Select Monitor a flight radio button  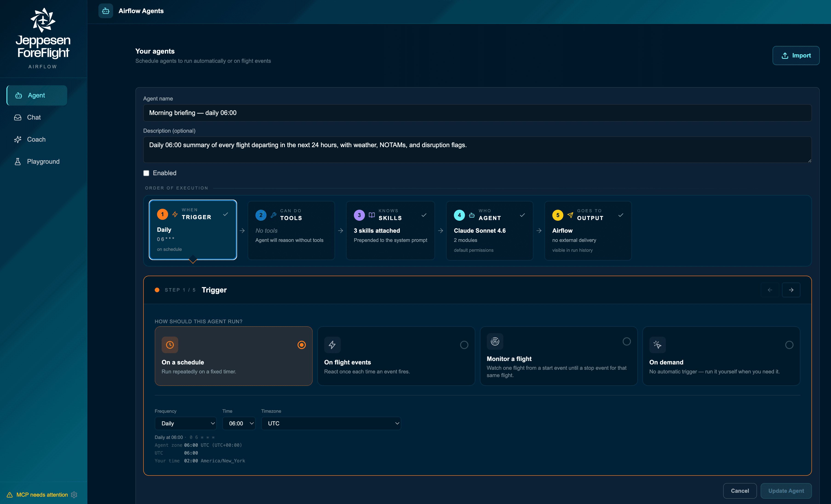point(627,341)
